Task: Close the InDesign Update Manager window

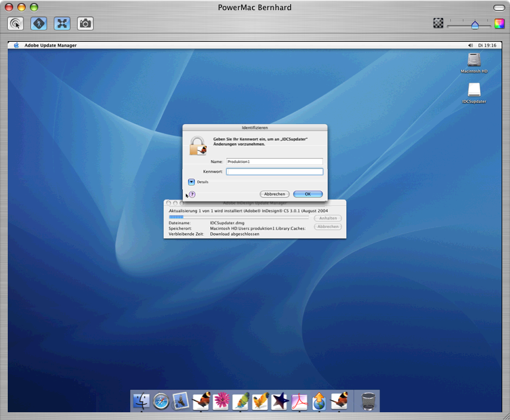Action: [168, 203]
